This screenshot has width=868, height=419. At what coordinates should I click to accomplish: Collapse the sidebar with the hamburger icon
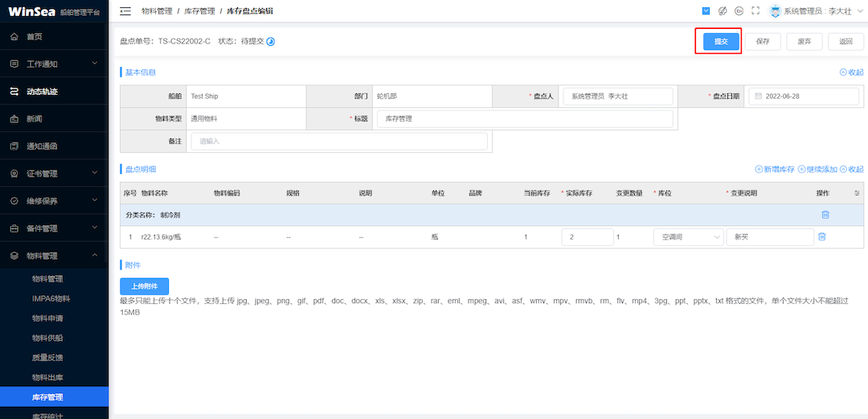pos(125,11)
